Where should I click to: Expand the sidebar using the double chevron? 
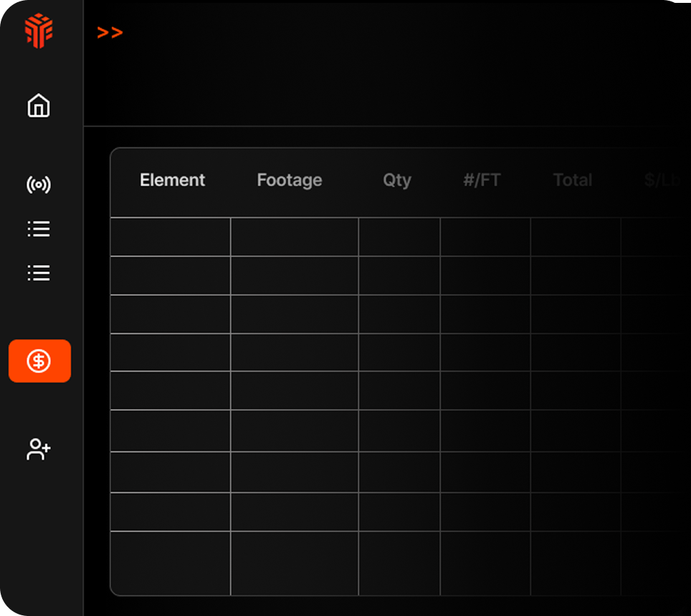point(110,32)
